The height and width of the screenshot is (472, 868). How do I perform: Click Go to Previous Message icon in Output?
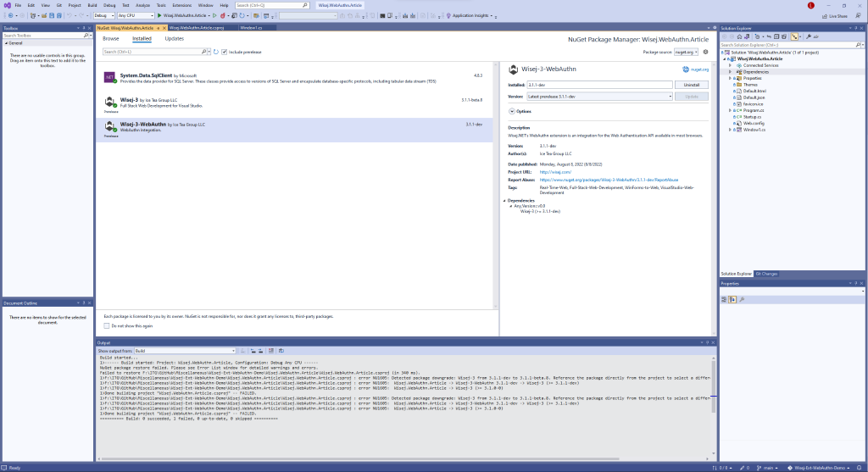click(x=253, y=351)
